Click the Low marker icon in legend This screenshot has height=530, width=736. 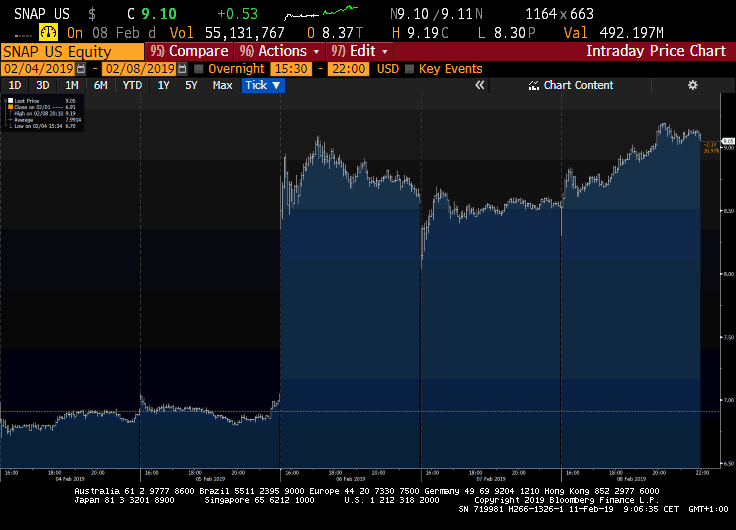coord(10,126)
